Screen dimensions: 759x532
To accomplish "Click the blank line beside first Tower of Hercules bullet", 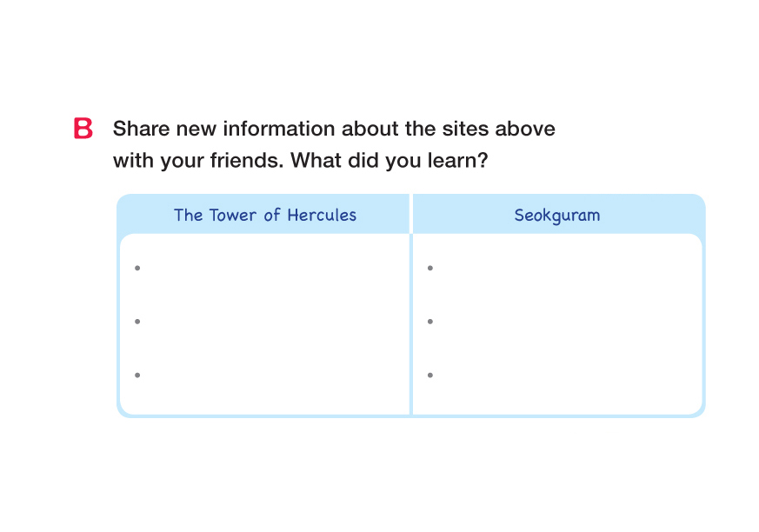I will 270,268.
